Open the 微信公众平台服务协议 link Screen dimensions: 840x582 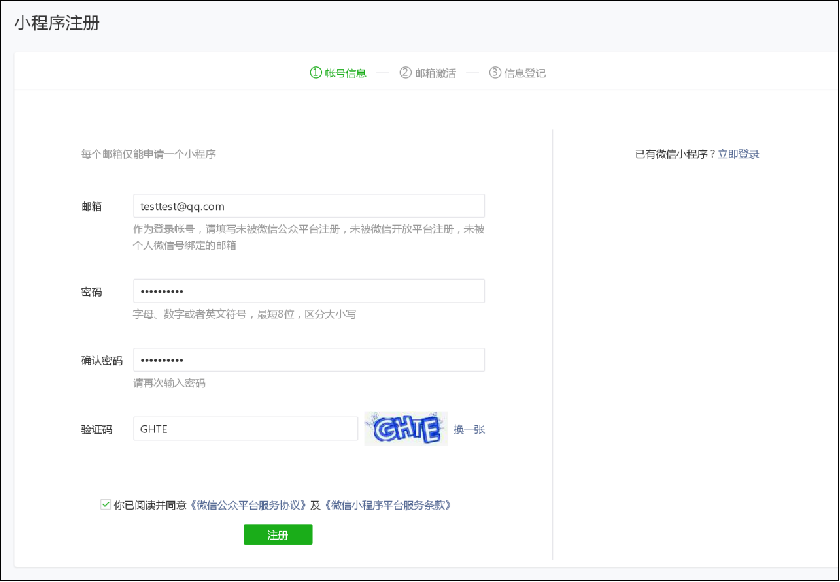(249, 505)
